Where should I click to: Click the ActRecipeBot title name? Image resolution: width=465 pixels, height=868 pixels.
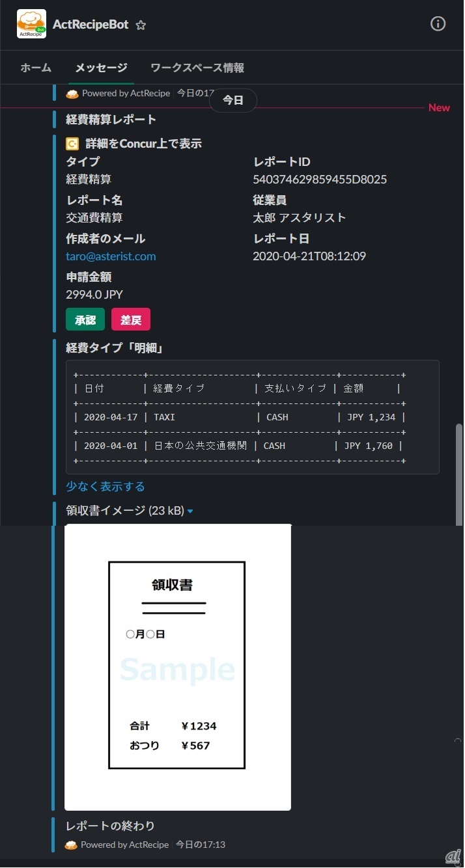(91, 25)
